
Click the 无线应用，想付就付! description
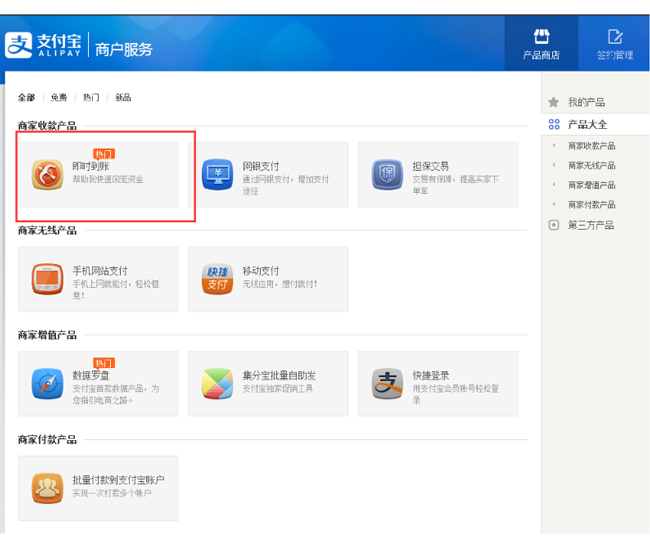point(280,284)
